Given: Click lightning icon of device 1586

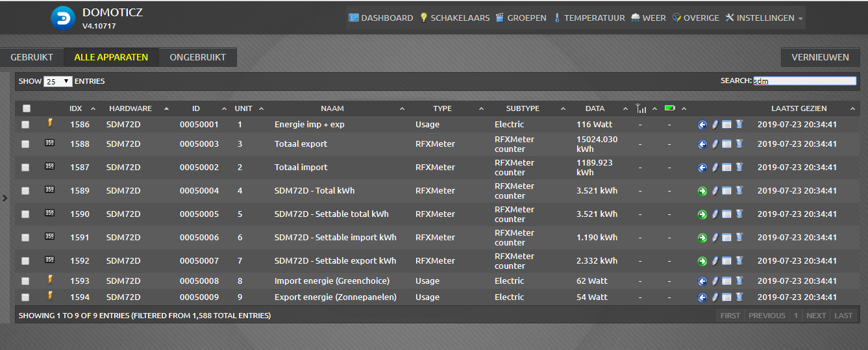Looking at the screenshot, I should (50, 123).
